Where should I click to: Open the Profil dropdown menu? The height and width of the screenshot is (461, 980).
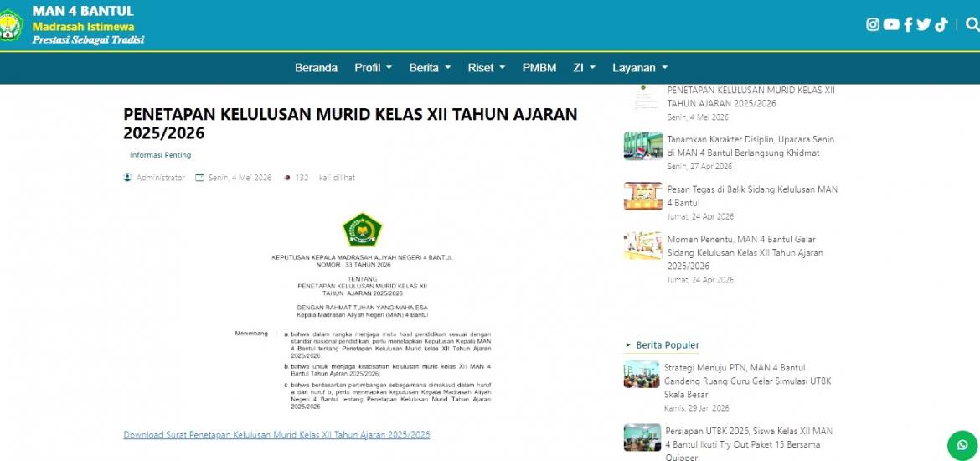pos(373,68)
